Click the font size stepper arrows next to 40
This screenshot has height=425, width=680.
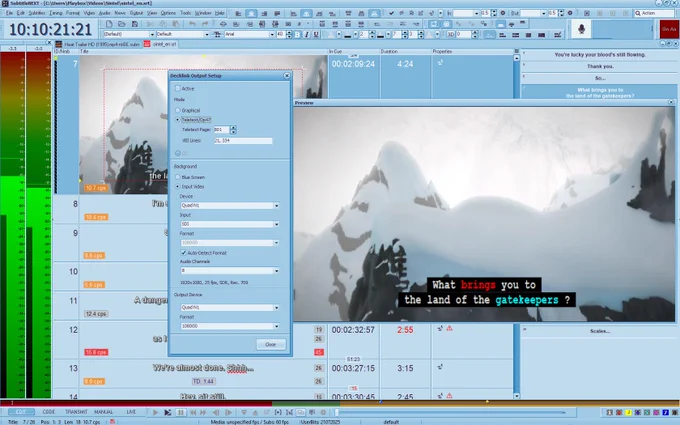click(289, 34)
